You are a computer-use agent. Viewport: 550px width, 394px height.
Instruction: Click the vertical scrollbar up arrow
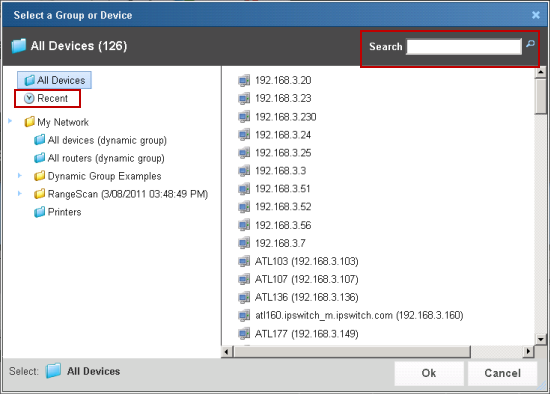click(541, 72)
